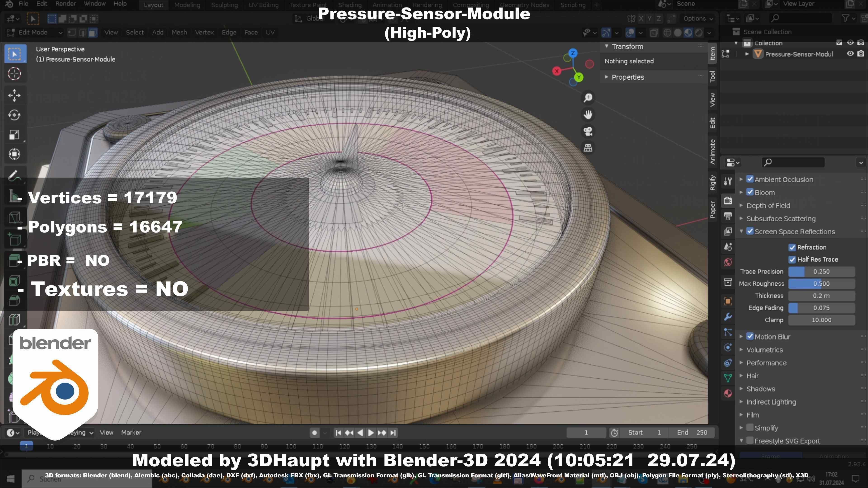
Task: Pick the Scale tool
Action: tap(14, 135)
